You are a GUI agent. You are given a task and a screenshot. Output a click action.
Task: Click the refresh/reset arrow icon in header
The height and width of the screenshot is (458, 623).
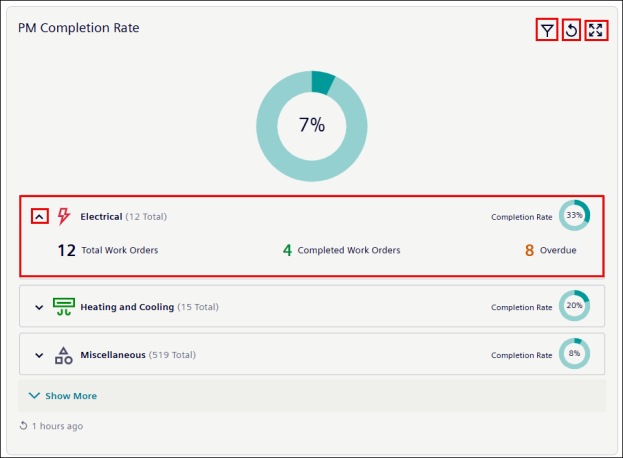point(571,30)
